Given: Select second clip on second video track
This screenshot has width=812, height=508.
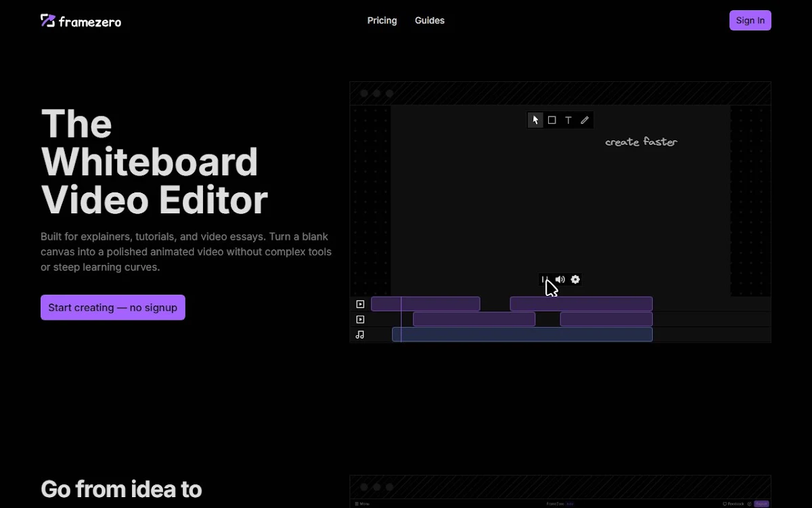Looking at the screenshot, I should pos(606,319).
